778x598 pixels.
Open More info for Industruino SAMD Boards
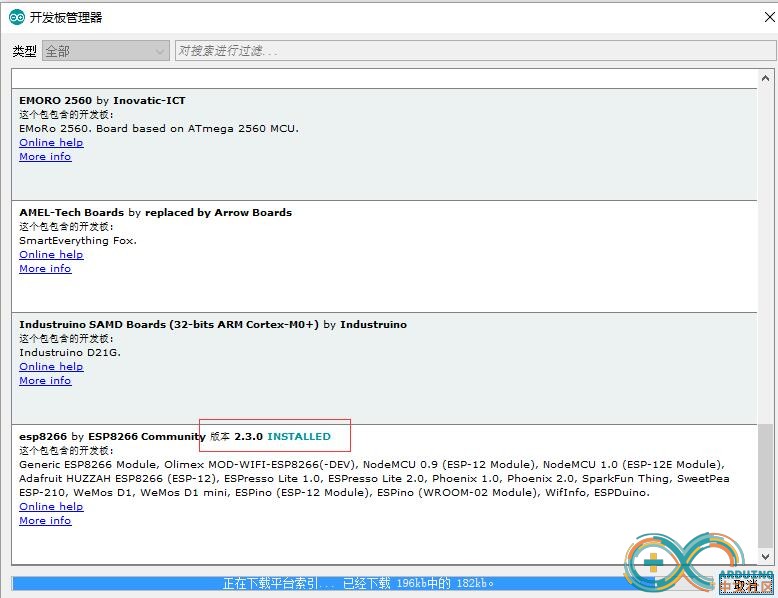click(x=45, y=380)
